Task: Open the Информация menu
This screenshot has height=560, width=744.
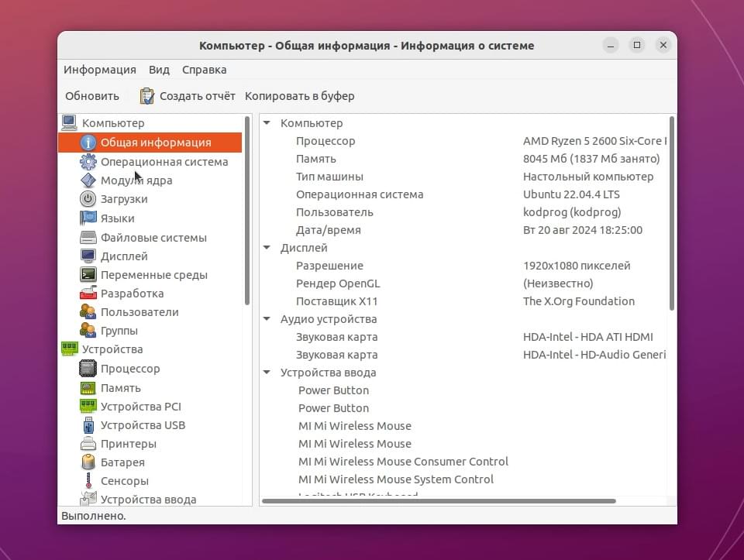Action: coord(100,70)
